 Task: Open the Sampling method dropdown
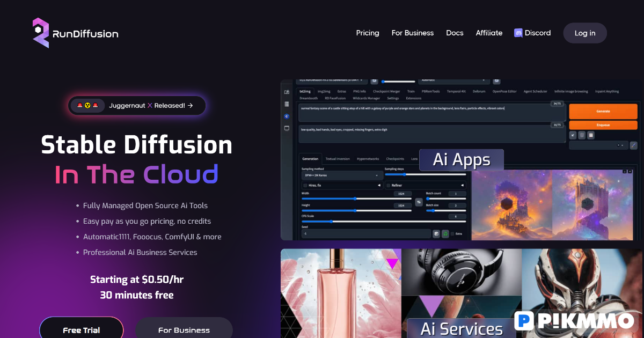[x=342, y=175]
